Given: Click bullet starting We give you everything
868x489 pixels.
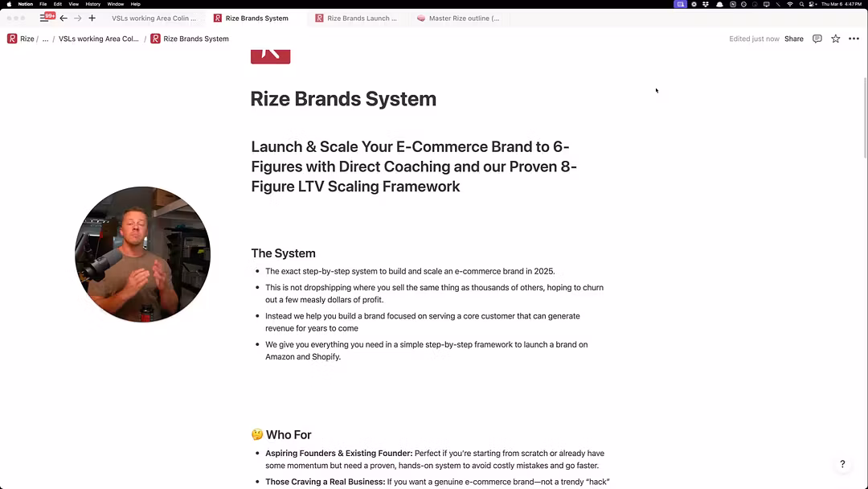Looking at the screenshot, I should [426, 351].
